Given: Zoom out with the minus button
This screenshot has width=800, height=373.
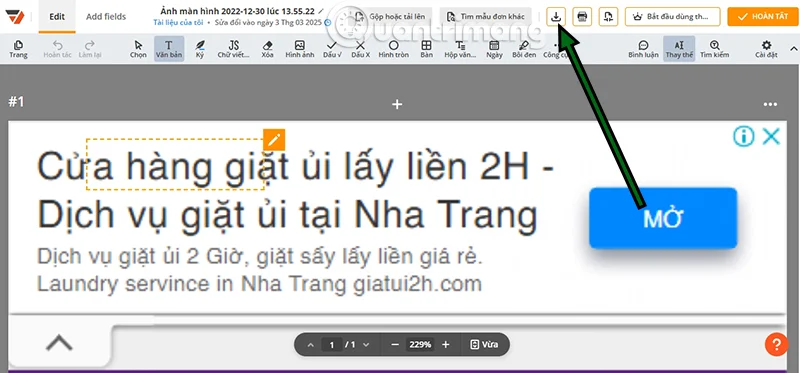Looking at the screenshot, I should point(394,345).
